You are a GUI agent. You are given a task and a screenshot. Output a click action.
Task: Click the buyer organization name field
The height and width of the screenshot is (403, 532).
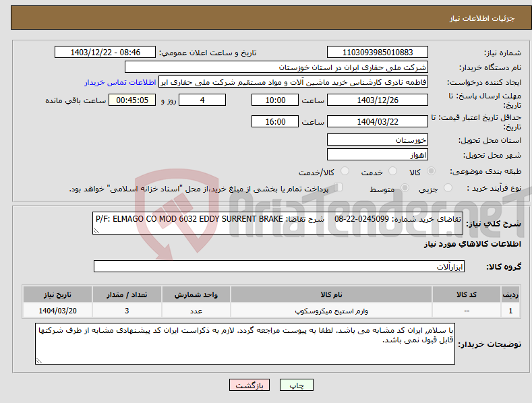pos(276,67)
